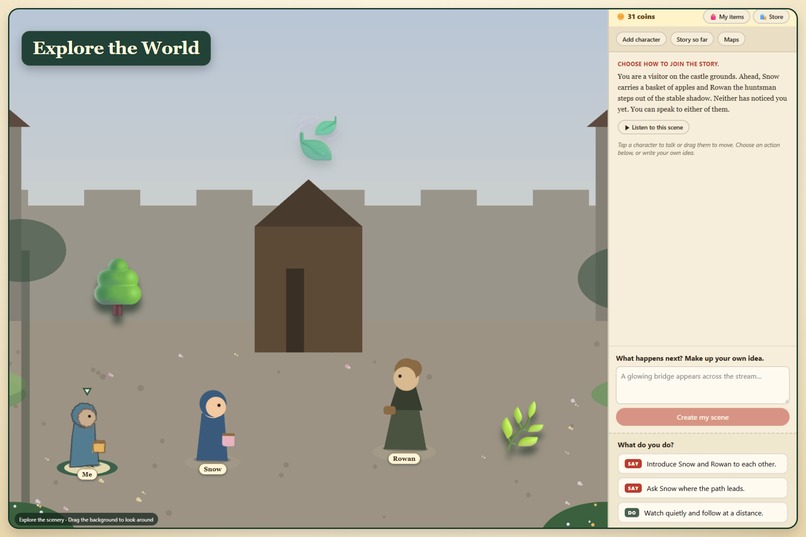This screenshot has height=537, width=806.
Task: Open My items
Action: [726, 17]
